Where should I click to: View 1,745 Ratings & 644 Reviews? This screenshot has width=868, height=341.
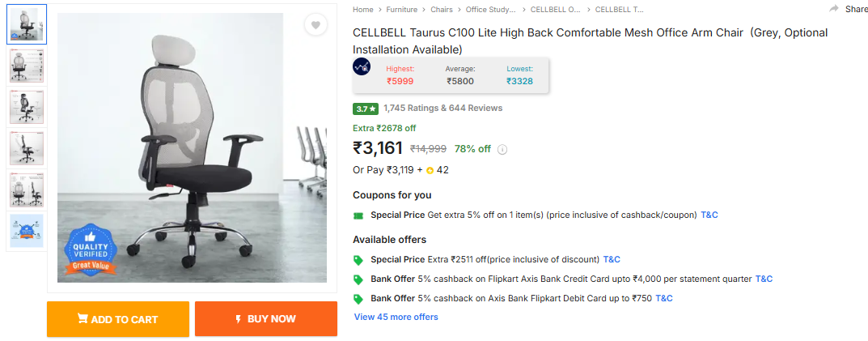tap(442, 108)
